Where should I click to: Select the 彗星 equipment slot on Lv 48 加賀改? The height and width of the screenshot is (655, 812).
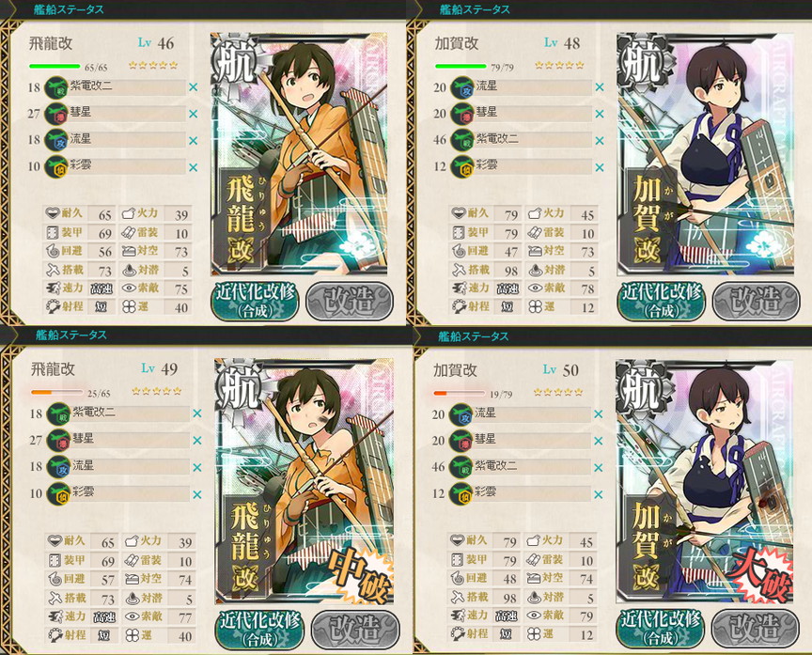521,114
